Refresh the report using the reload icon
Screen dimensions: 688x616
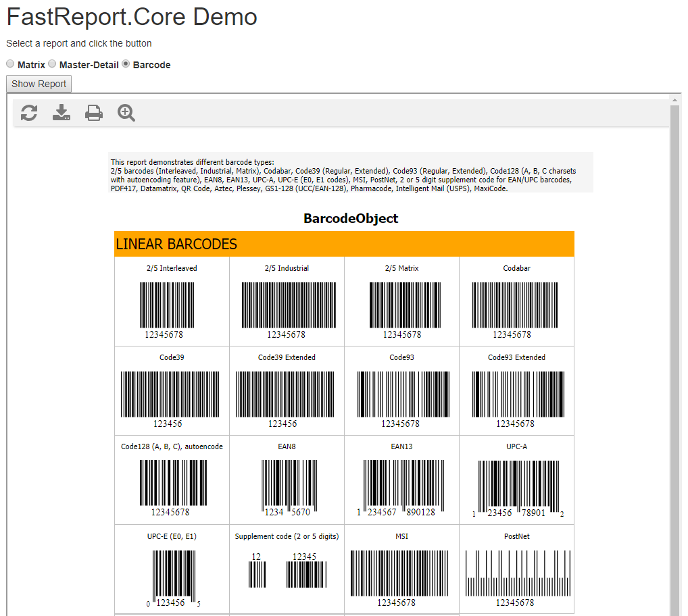[29, 113]
